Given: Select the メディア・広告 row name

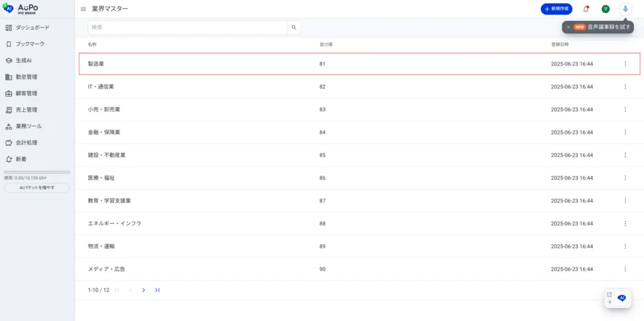Looking at the screenshot, I should point(106,269).
